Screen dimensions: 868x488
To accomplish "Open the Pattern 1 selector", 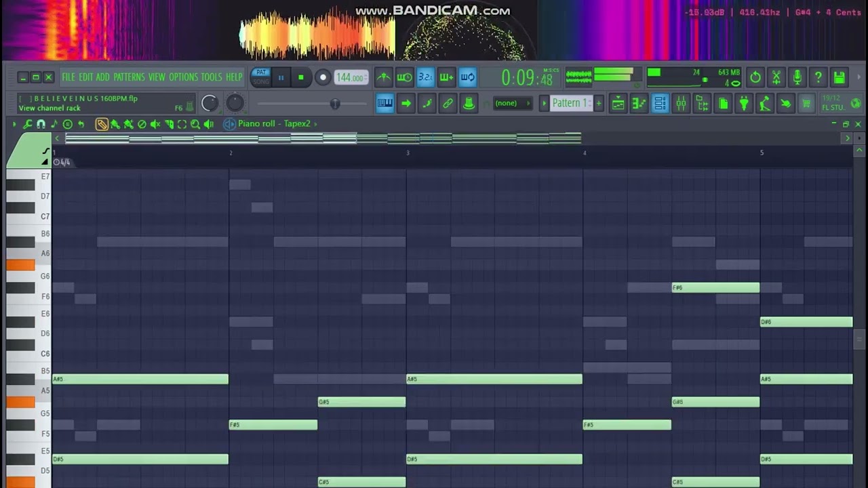I will (571, 104).
